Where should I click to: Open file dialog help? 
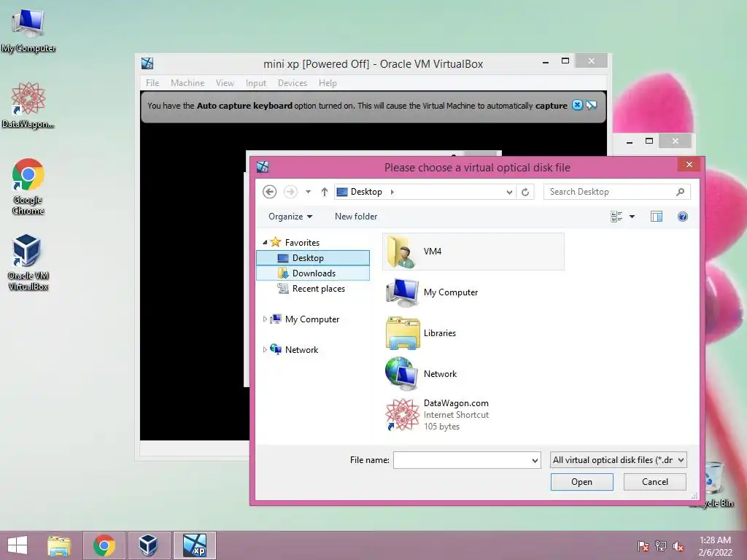point(683,217)
